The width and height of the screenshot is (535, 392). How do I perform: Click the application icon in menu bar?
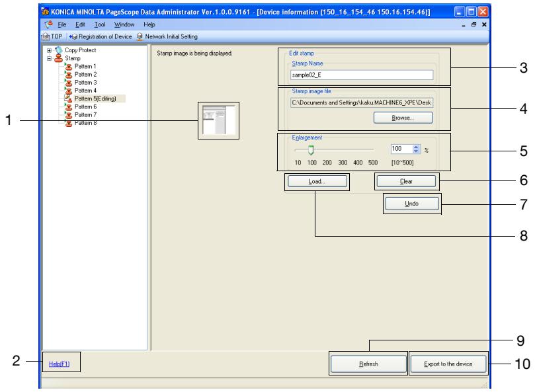[49, 24]
